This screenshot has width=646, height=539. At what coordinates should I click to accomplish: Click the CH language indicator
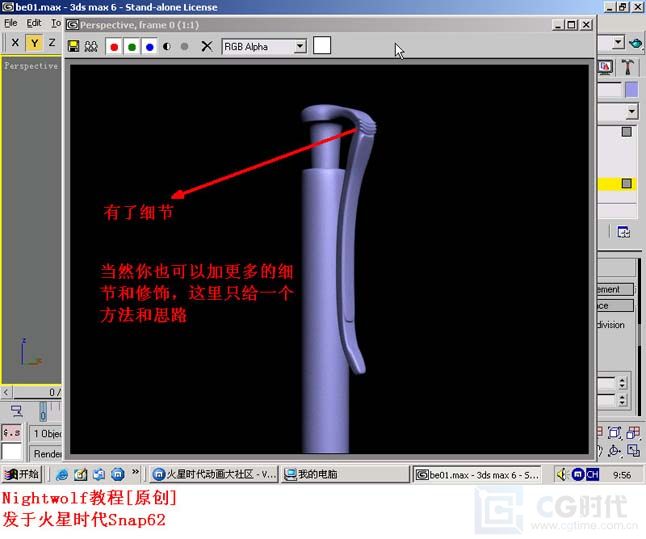[592, 475]
